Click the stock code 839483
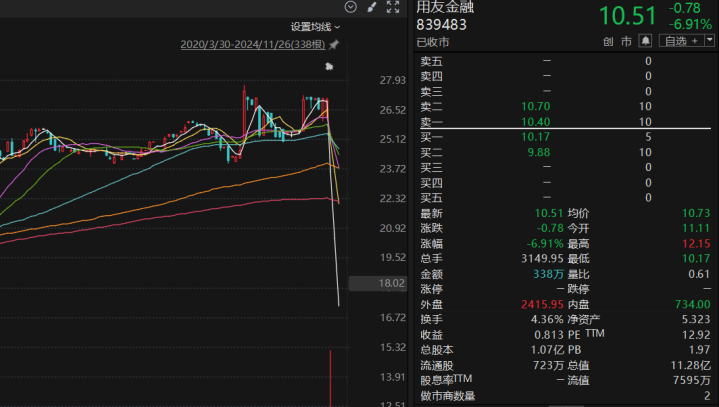The height and width of the screenshot is (407, 719). pyautogui.click(x=441, y=25)
